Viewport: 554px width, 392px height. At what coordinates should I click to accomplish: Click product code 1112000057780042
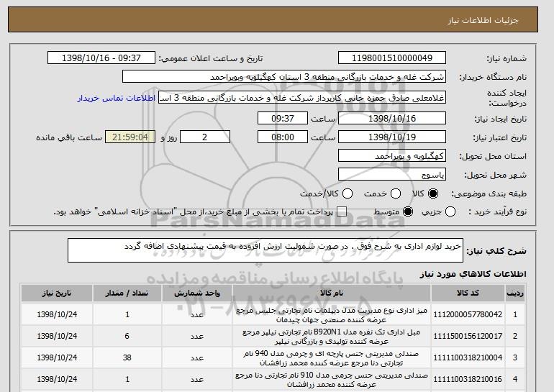468,314
